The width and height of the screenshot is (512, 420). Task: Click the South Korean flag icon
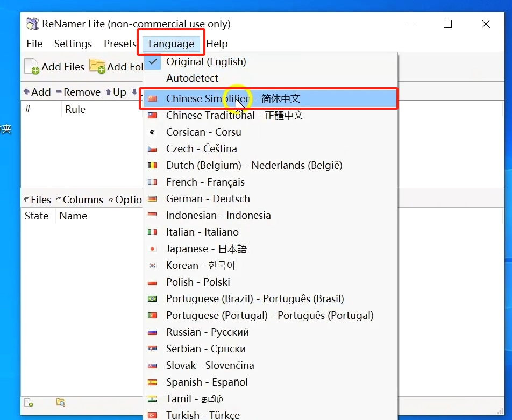pyautogui.click(x=152, y=265)
